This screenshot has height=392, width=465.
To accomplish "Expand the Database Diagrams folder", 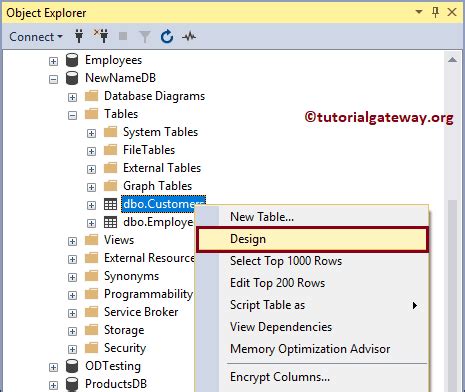I will 72,97.
